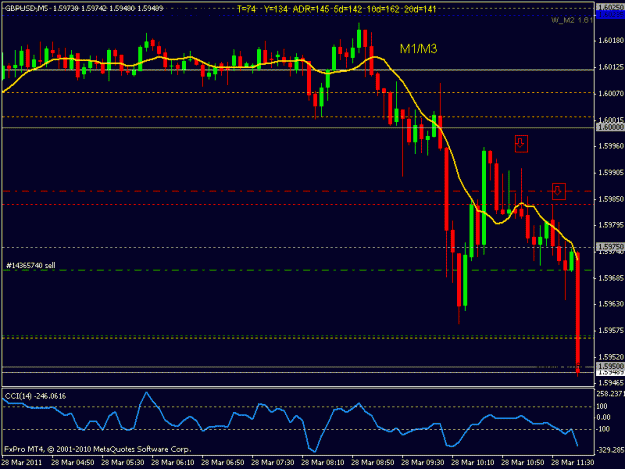Click the 28 Mar 08:50 time label
The image size is (625, 469).
coord(373,463)
